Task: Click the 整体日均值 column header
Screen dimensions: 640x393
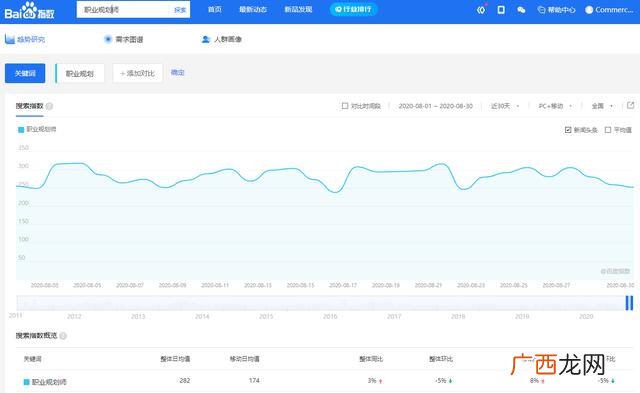Action: (175, 359)
